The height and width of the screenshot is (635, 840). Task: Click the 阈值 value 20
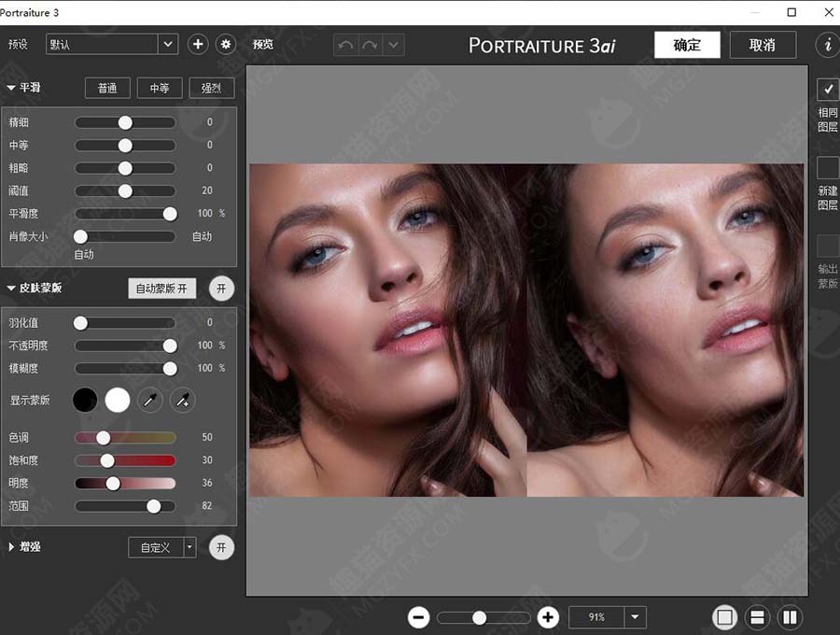pos(207,190)
